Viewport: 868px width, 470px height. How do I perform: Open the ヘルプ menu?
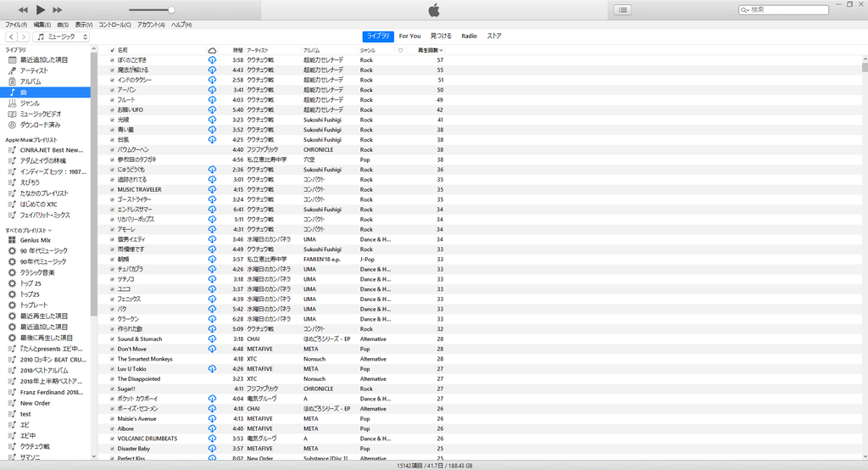coord(181,25)
